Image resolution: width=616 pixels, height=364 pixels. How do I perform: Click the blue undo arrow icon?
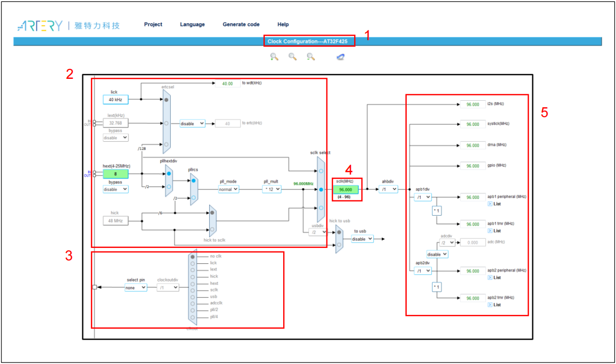[x=340, y=57]
